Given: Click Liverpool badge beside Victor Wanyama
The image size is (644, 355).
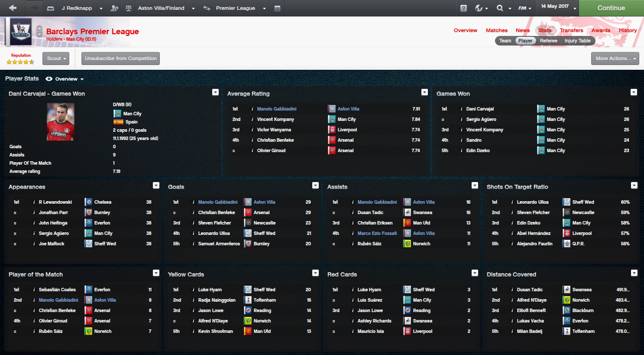Looking at the screenshot, I should tap(332, 130).
